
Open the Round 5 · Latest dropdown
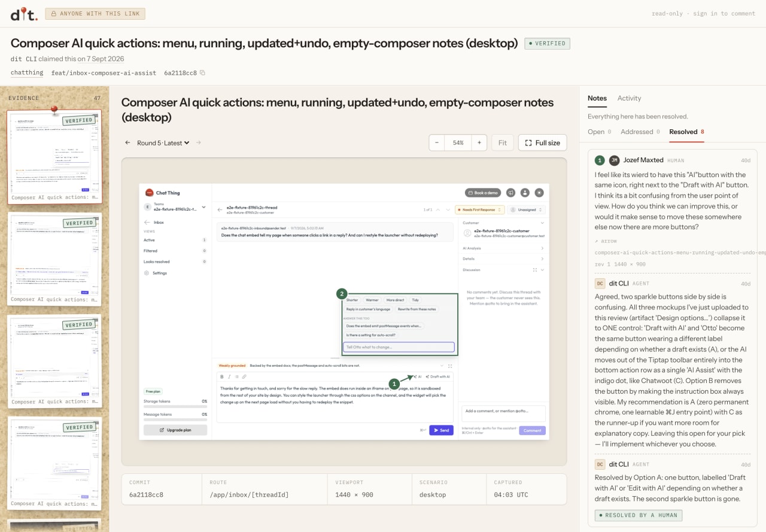point(163,143)
